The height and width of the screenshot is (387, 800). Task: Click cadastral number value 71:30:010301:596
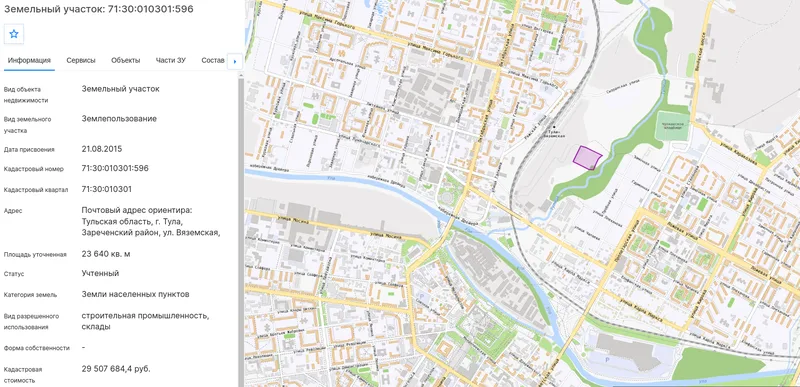[115, 168]
